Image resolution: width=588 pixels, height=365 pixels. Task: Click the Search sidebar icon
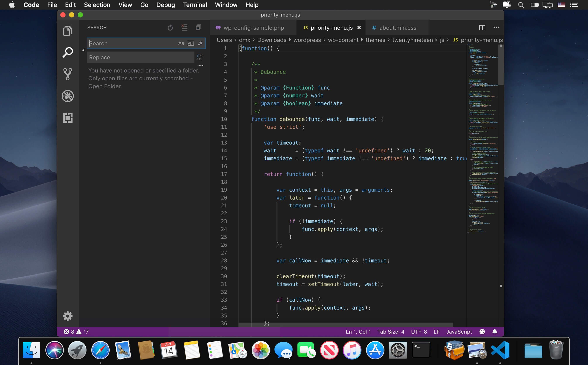pyautogui.click(x=67, y=52)
